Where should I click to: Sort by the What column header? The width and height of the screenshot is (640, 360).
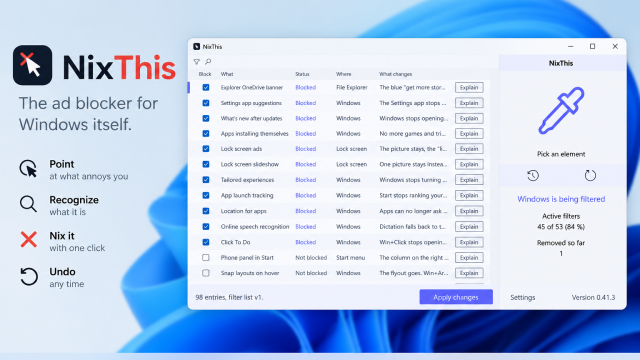pyautogui.click(x=227, y=74)
